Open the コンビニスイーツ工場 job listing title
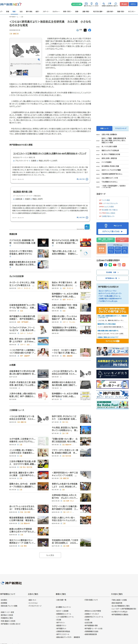Screen dimensions: 138x644 (50, 153)
